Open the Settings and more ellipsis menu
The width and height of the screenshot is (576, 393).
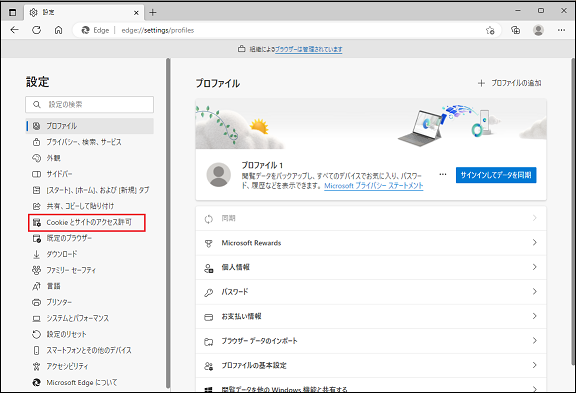(561, 30)
